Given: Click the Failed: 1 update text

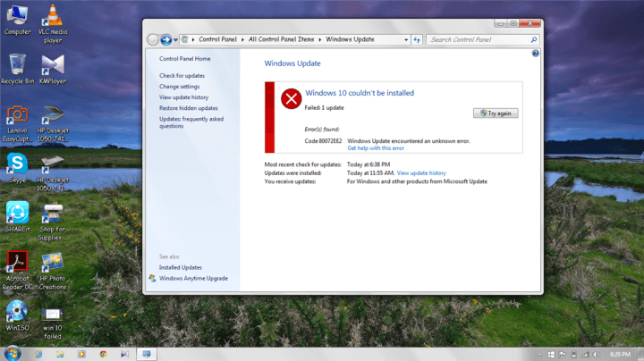Looking at the screenshot, I should pos(324,108).
